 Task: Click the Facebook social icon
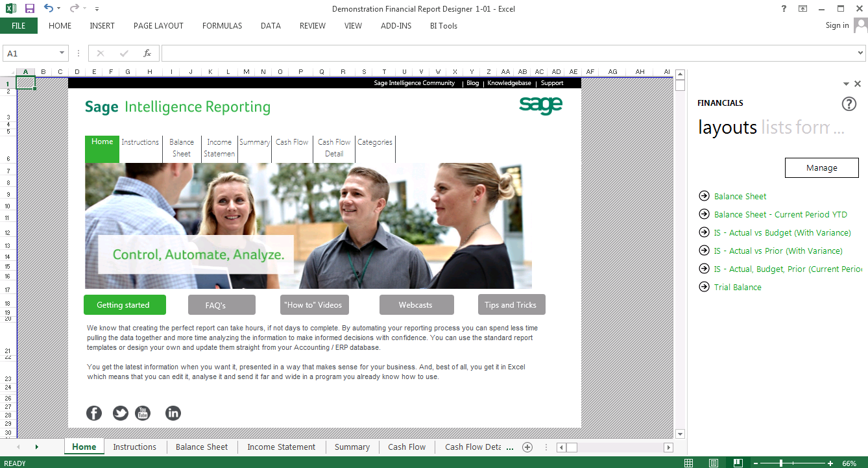[x=94, y=413]
